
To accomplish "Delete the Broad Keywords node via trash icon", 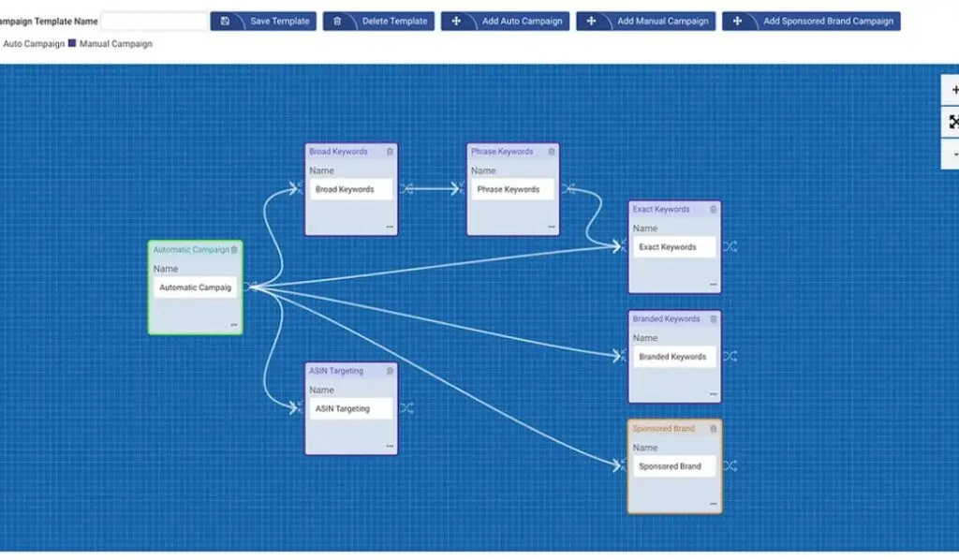I will click(391, 152).
